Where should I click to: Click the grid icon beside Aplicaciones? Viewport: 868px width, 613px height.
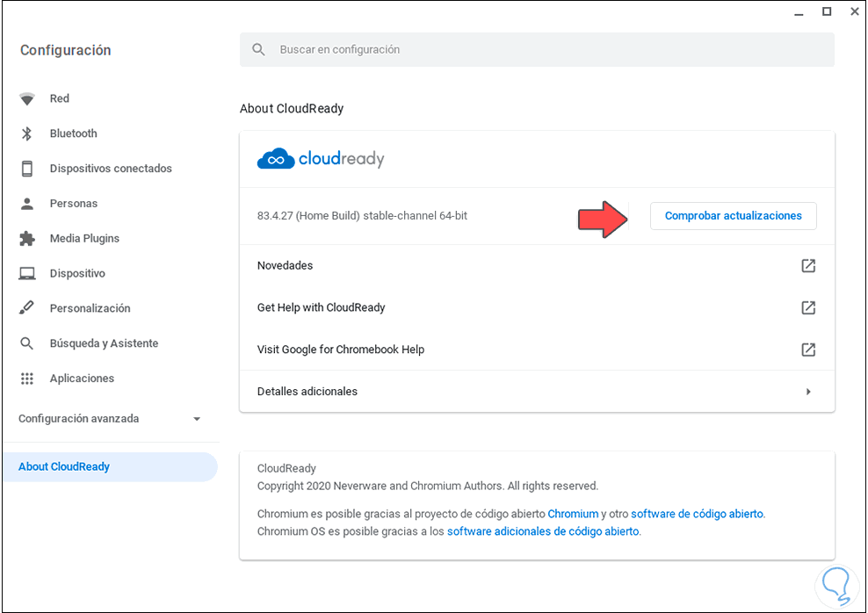pos(27,379)
